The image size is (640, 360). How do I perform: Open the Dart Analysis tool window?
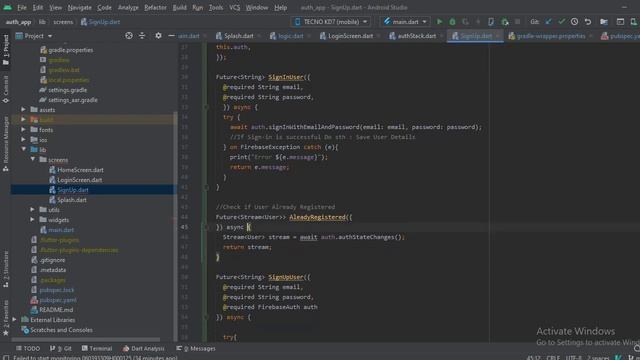coord(143,348)
